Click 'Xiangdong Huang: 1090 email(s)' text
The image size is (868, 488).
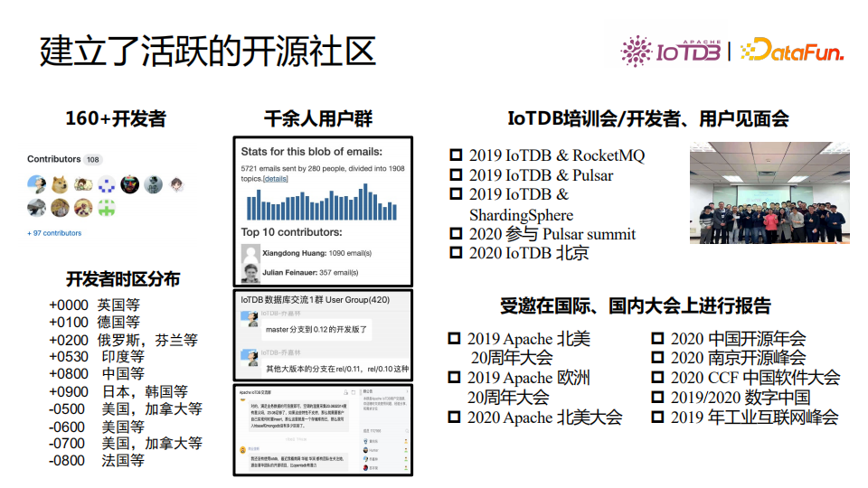(x=316, y=253)
